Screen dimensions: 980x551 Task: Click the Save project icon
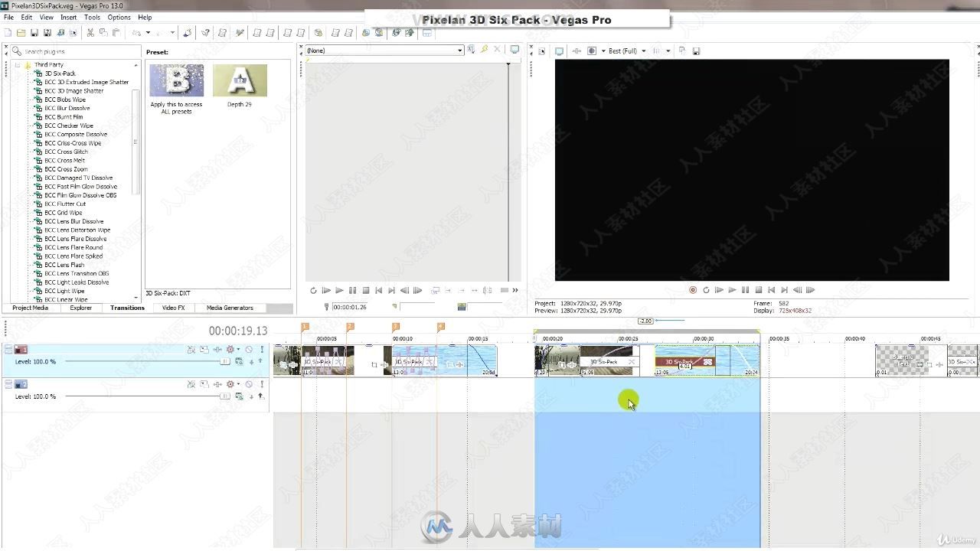click(34, 33)
